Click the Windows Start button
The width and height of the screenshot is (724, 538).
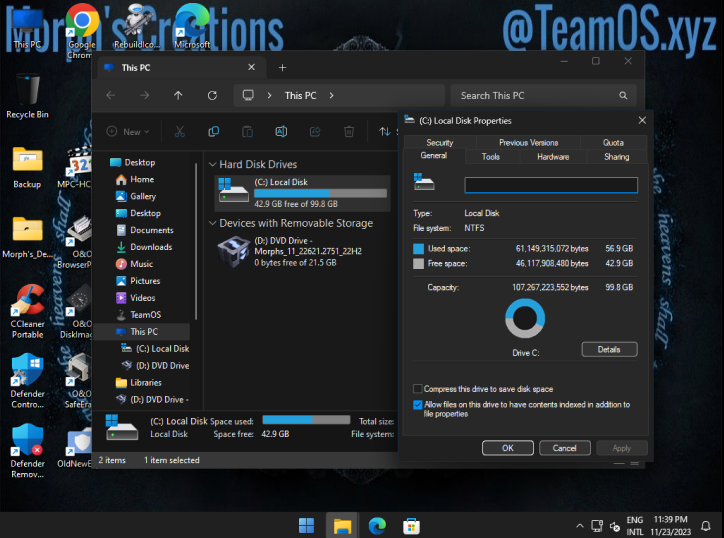[x=307, y=526]
